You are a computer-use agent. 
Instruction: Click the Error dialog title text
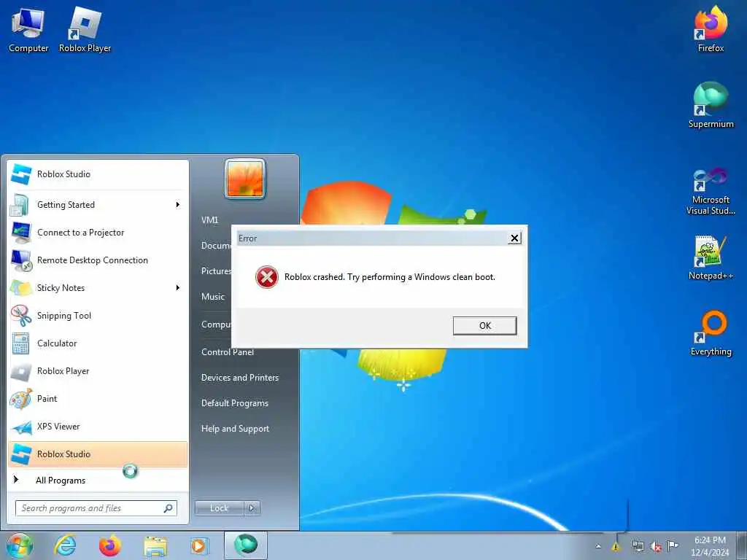point(248,238)
